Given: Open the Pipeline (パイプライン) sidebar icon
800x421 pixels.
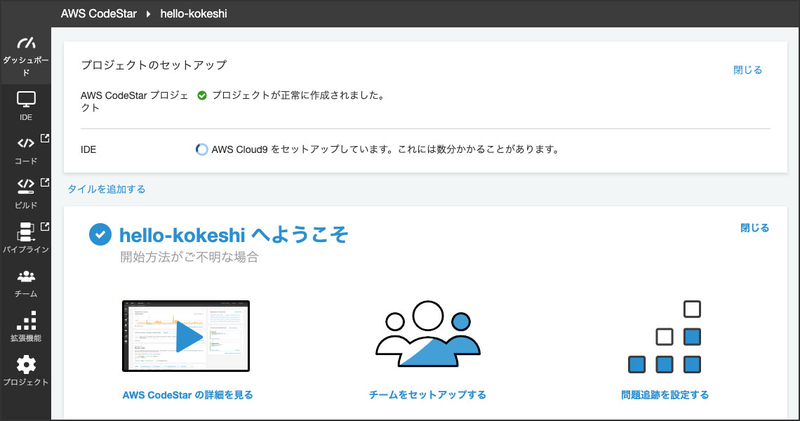Looking at the screenshot, I should pyautogui.click(x=26, y=232).
